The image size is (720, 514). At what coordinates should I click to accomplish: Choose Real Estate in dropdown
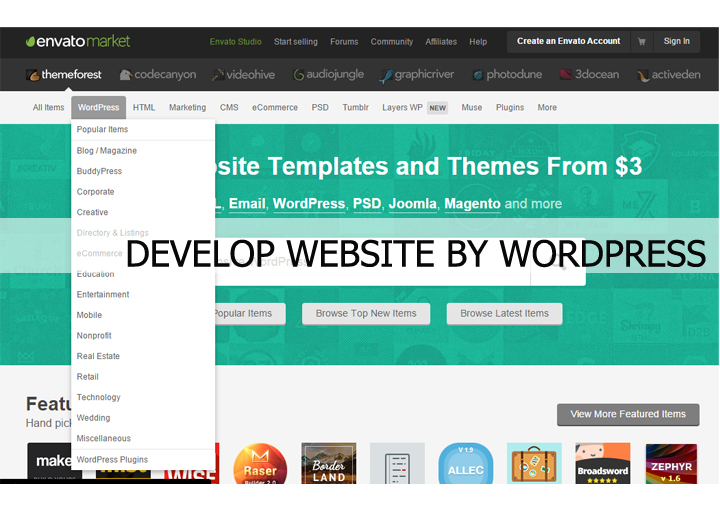tap(143, 356)
